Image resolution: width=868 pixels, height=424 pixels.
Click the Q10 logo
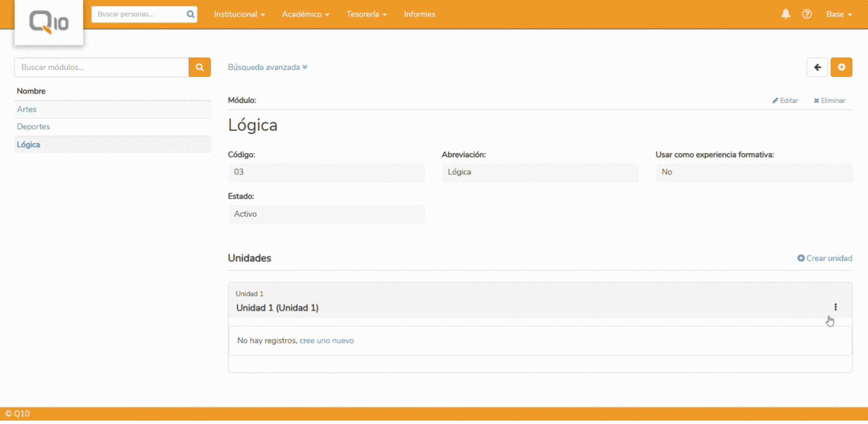49,22
